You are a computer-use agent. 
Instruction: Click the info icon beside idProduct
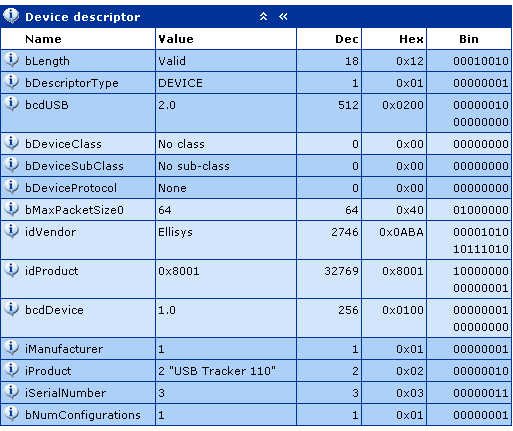tap(11, 270)
